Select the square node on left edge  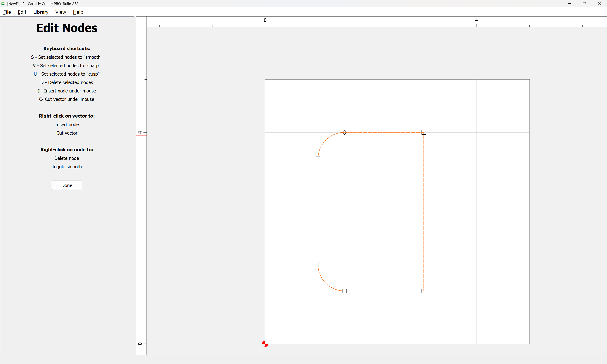pos(318,159)
